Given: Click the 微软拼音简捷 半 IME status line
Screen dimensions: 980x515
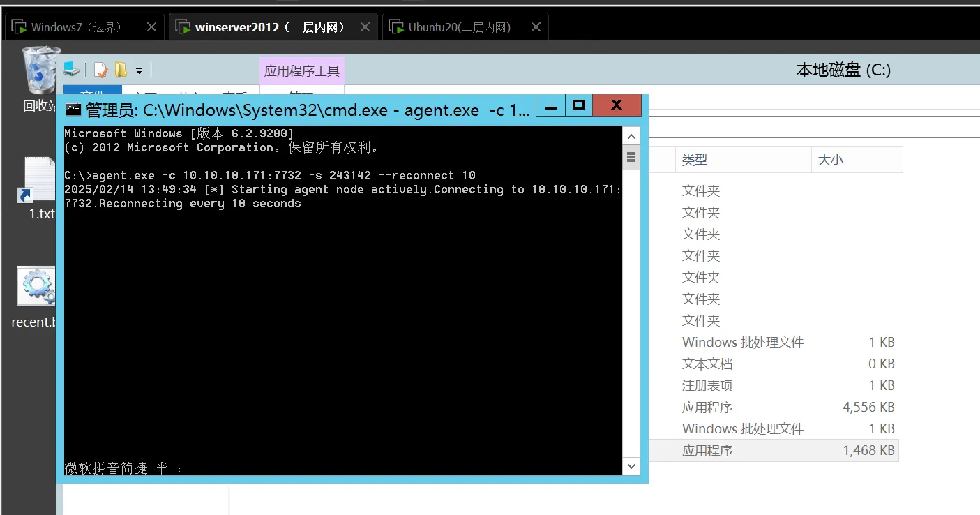Looking at the screenshot, I should 123,469.
